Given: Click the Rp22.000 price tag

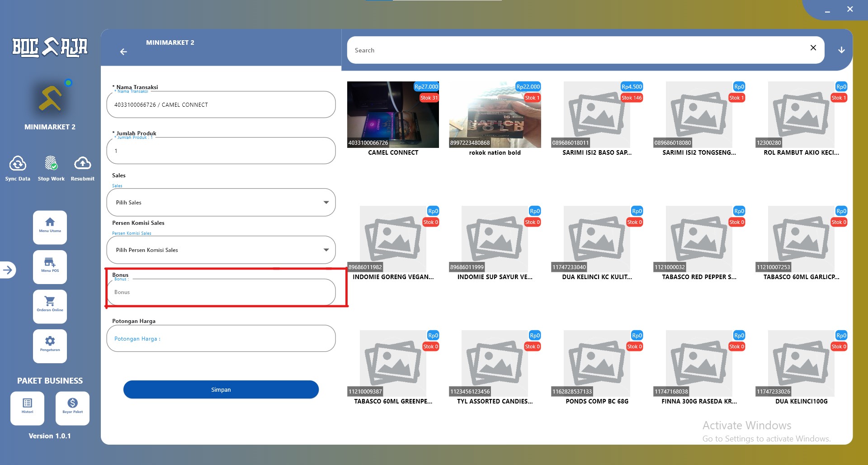Looking at the screenshot, I should click(528, 86).
